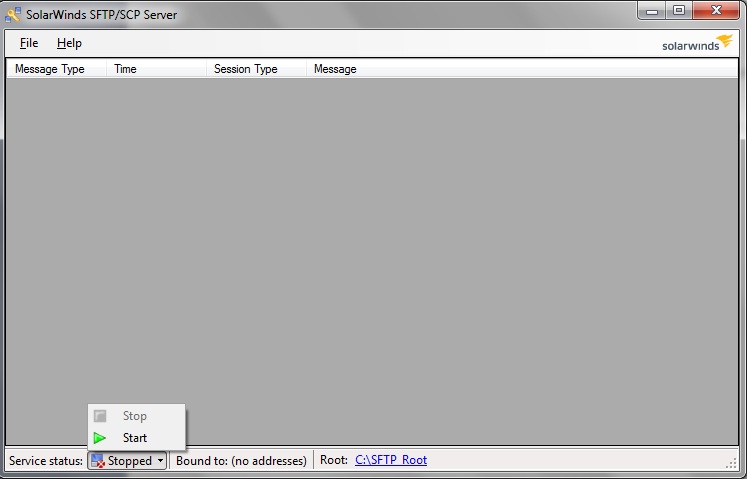This screenshot has height=479, width=747.
Task: Click the resize grip in the bottom corner
Action: click(x=731, y=463)
